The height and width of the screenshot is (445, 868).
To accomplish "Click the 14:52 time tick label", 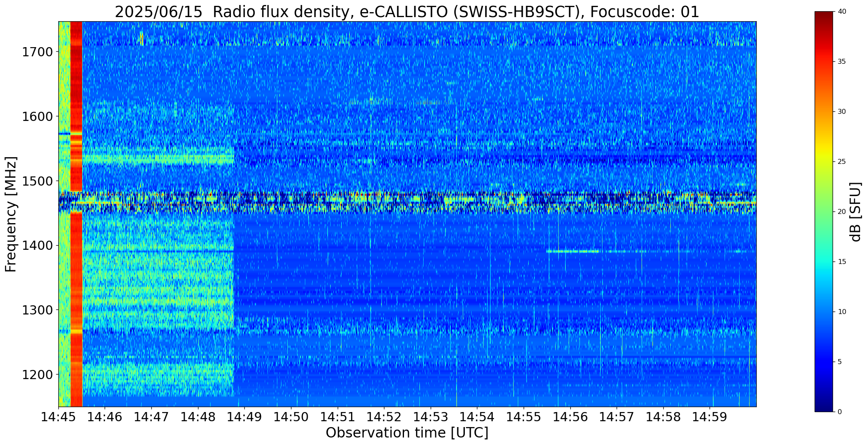I will pyautogui.click(x=384, y=417).
